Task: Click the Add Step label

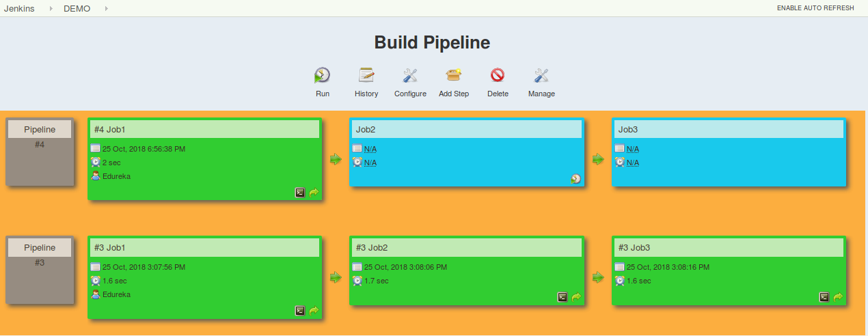Action: [454, 94]
